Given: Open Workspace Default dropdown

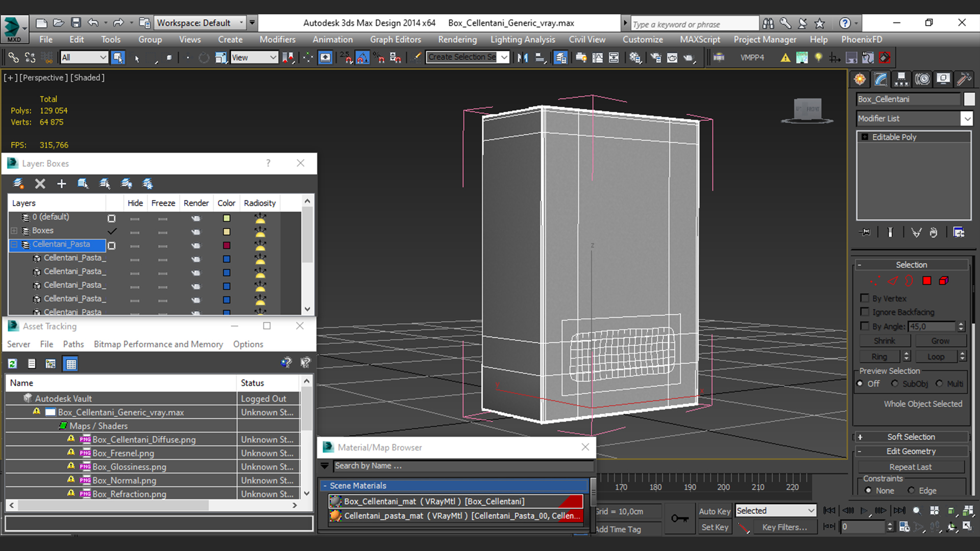Looking at the screenshot, I should (200, 22).
